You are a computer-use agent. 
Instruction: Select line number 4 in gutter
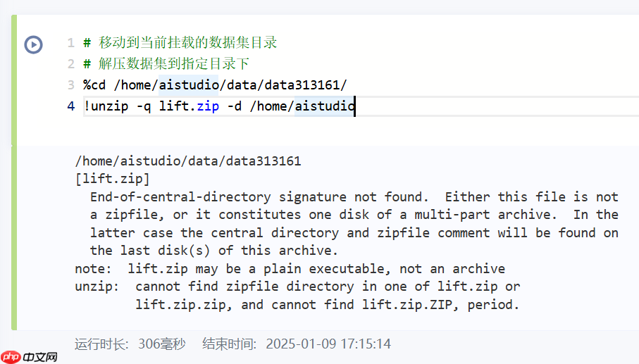(x=71, y=106)
